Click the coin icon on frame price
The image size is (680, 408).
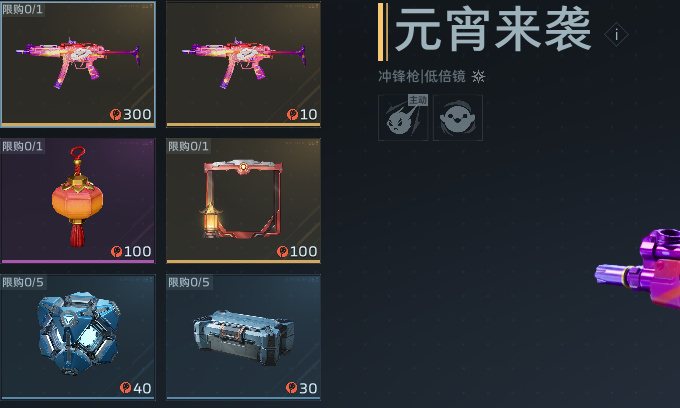(282, 251)
